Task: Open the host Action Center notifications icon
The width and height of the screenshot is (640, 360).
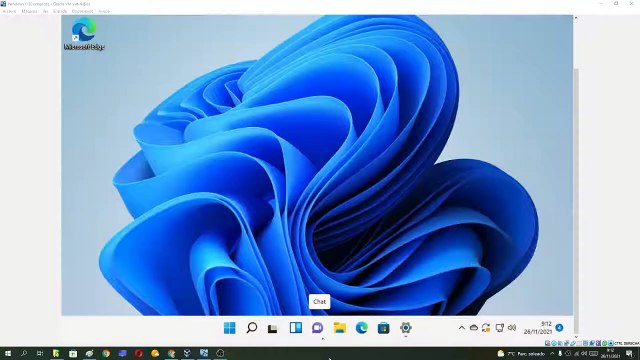Action: pyautogui.click(x=629, y=354)
